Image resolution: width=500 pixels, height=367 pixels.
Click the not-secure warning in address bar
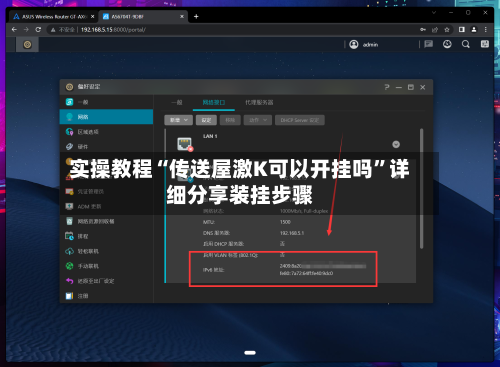coord(62,30)
